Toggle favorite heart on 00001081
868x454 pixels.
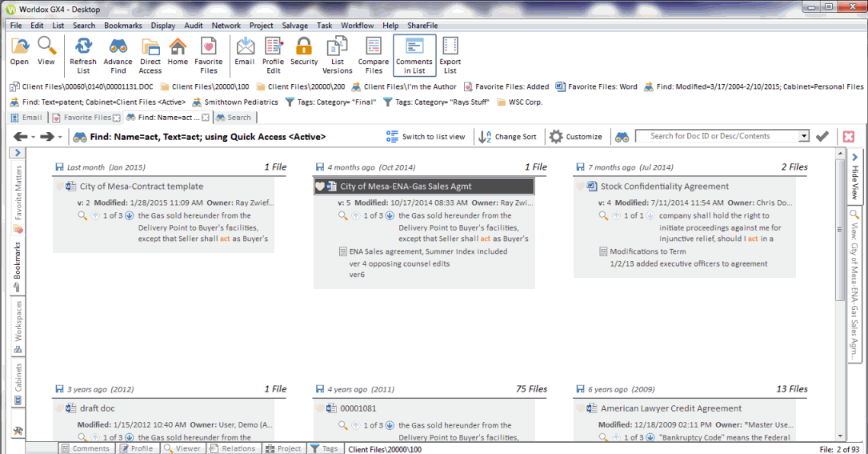coord(320,408)
